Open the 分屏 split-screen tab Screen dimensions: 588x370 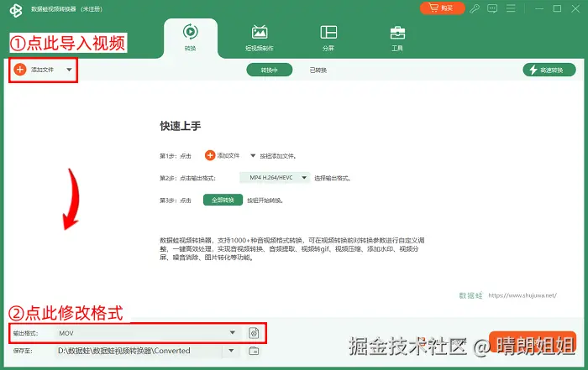[x=328, y=38]
